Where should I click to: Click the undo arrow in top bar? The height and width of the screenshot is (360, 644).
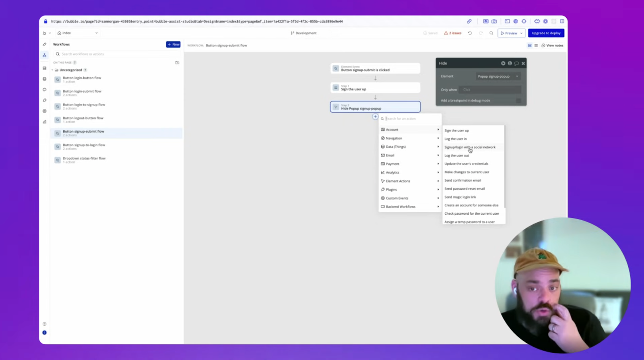tap(470, 33)
